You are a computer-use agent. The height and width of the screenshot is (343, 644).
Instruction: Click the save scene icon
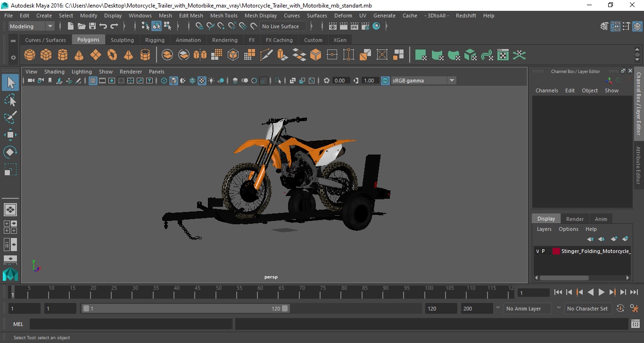pyautogui.click(x=92, y=26)
